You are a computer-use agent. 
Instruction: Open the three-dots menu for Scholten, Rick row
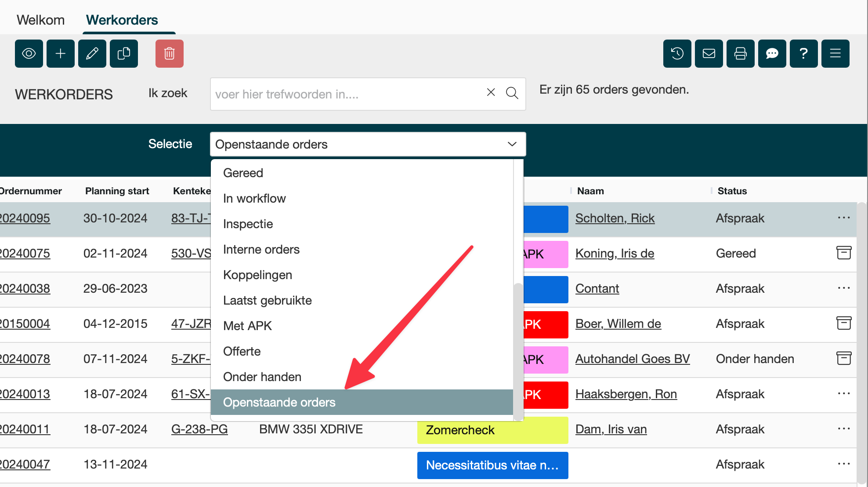tap(844, 218)
